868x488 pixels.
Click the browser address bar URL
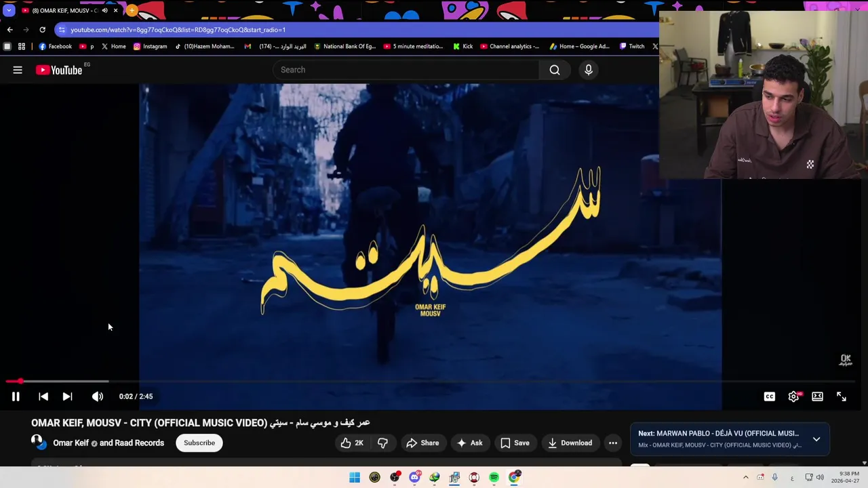(x=178, y=30)
